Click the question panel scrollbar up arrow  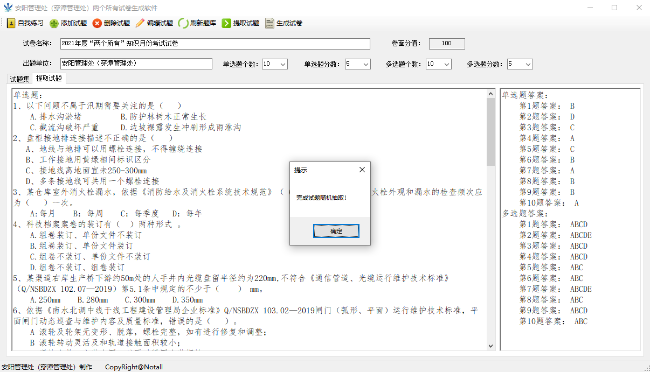click(491, 94)
